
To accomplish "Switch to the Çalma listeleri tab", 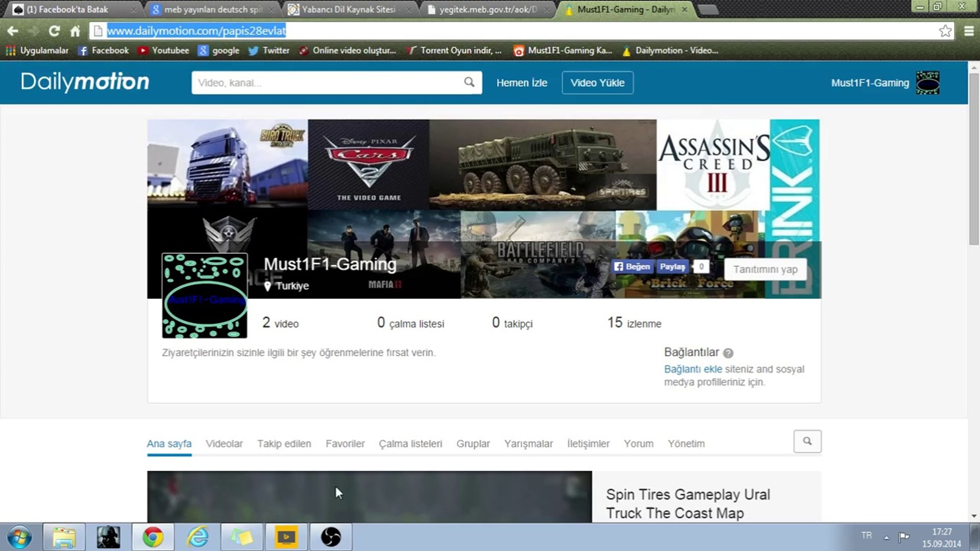I will (410, 443).
